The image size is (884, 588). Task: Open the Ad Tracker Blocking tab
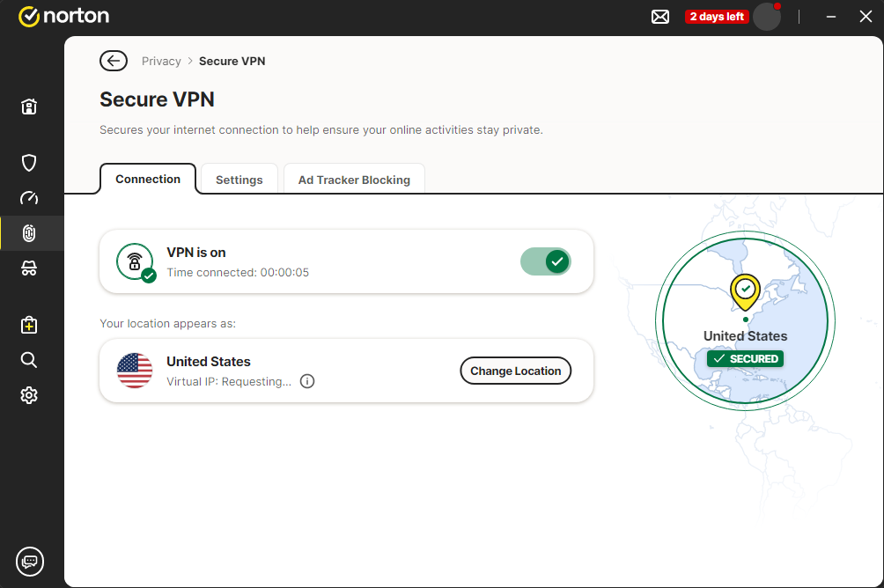(x=354, y=180)
